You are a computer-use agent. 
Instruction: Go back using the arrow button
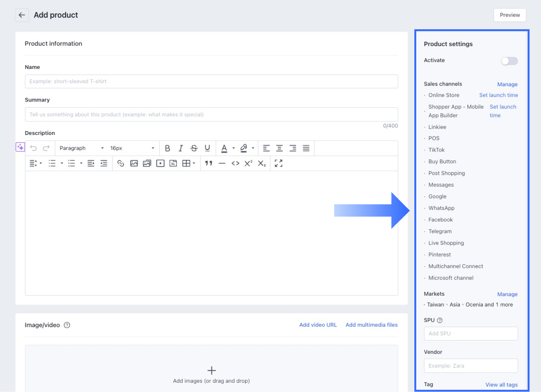coord(22,15)
